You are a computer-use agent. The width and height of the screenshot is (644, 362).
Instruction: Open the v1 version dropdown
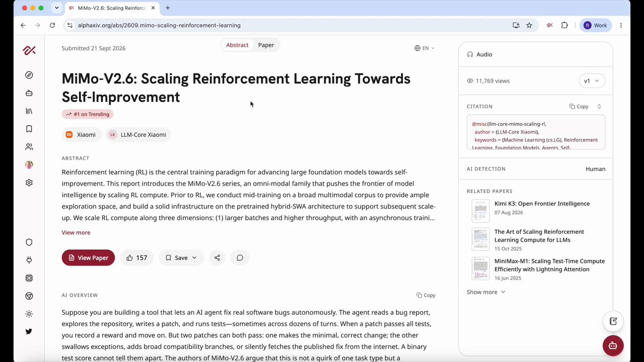click(x=592, y=81)
